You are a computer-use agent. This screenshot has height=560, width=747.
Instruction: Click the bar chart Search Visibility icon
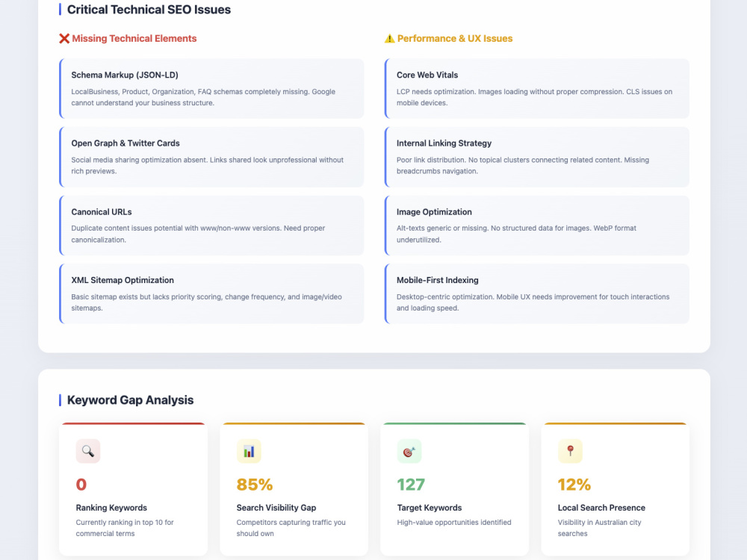coord(249,450)
